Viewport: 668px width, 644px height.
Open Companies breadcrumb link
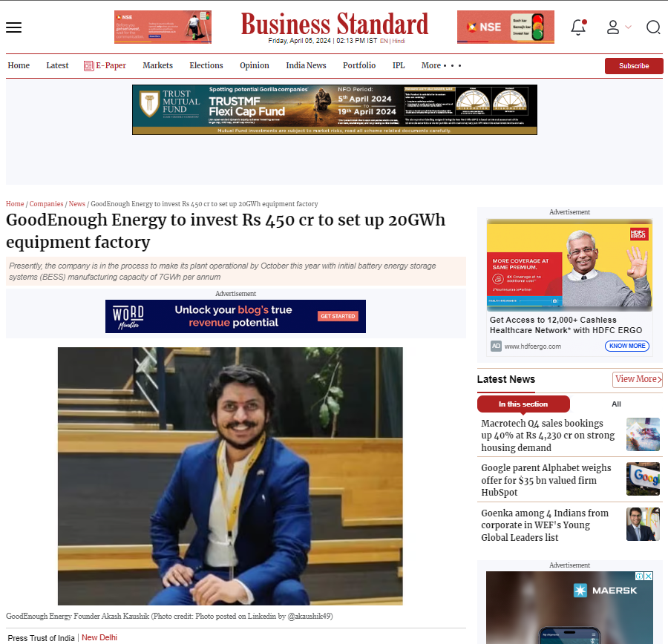46,204
